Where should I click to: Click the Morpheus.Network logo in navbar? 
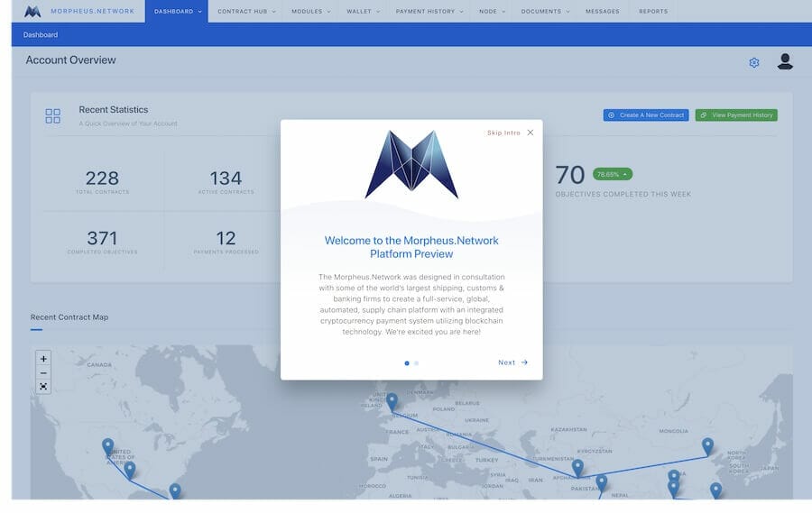tap(33, 12)
